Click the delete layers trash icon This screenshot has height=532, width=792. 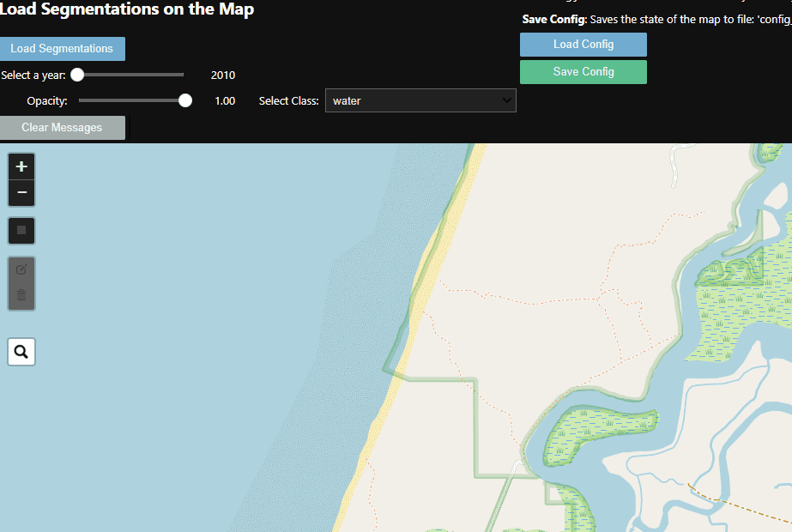point(21,295)
